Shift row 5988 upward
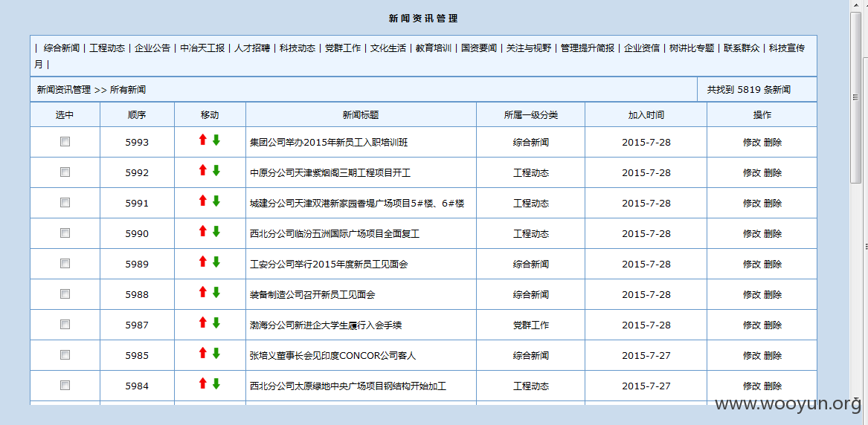 coord(202,292)
